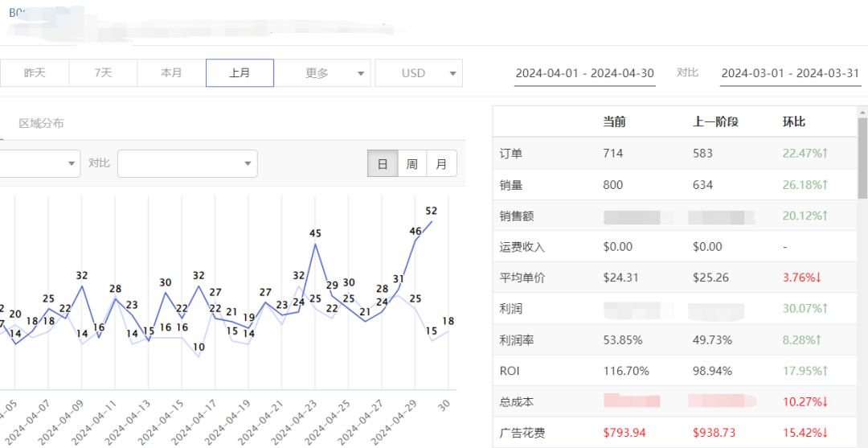Toggle chart to 月 monthly view
This screenshot has width=868, height=448.
(441, 164)
